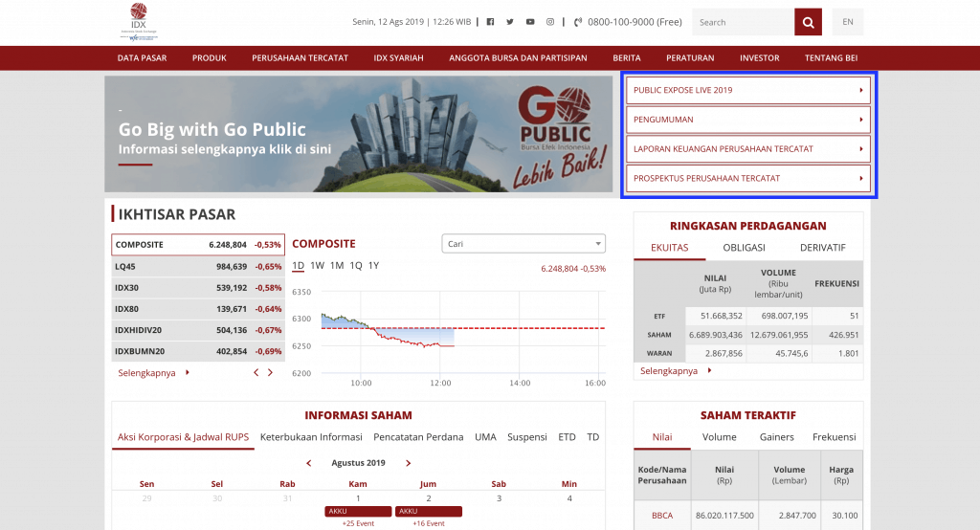
Task: Switch to ETD tab
Action: click(567, 437)
